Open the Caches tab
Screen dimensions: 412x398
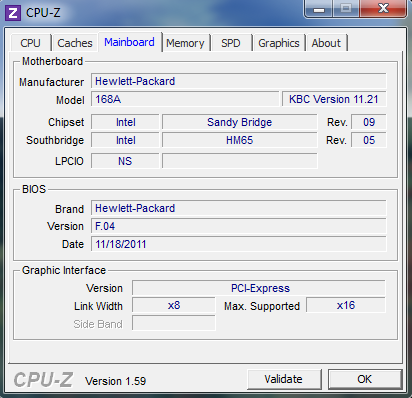point(75,43)
